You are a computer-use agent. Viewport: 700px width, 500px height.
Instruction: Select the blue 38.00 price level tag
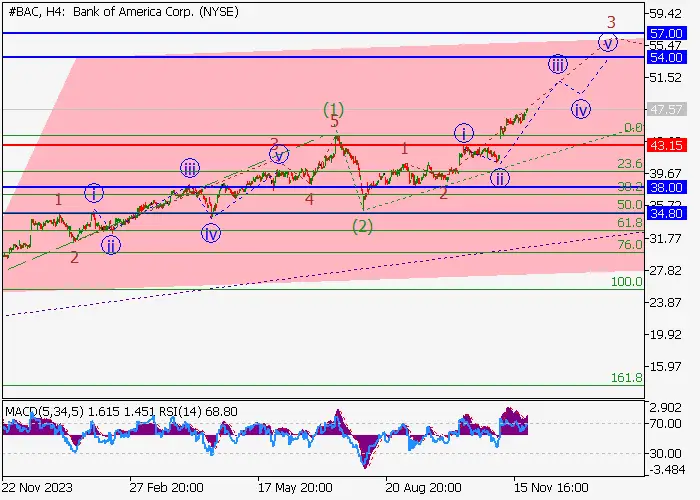pos(666,188)
